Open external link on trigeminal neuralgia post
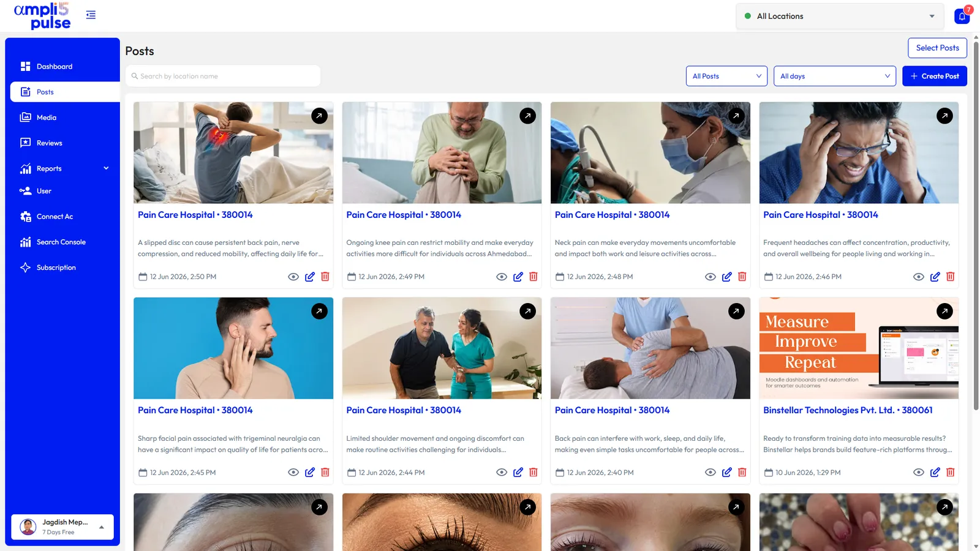The width and height of the screenshot is (980, 551). point(319,311)
